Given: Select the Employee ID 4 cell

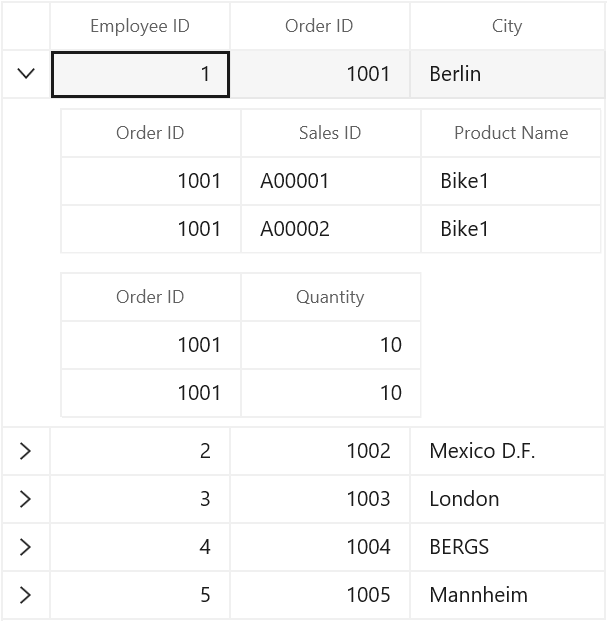Looking at the screenshot, I should coord(140,547).
